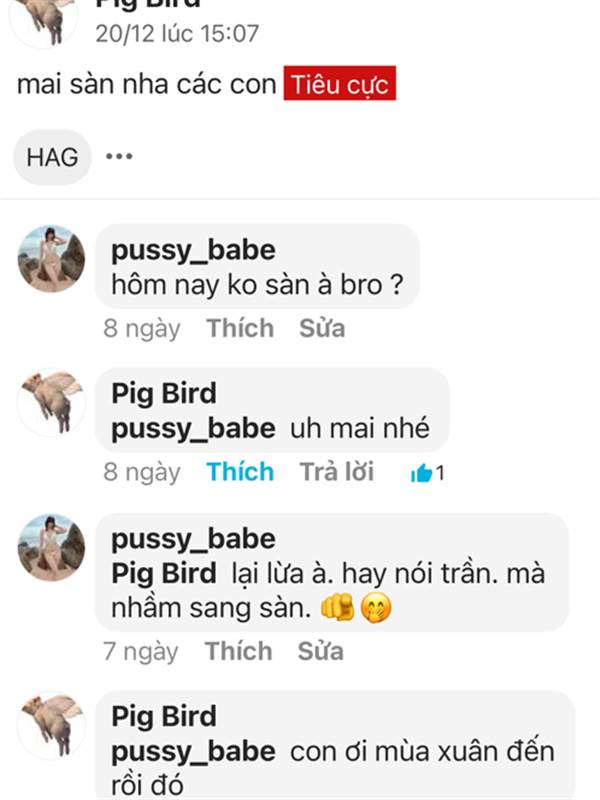Viewport: 600px width, 800px height.
Task: Open Pig Bird avatar on 'uh mai nhé' reply
Action: coord(52,403)
